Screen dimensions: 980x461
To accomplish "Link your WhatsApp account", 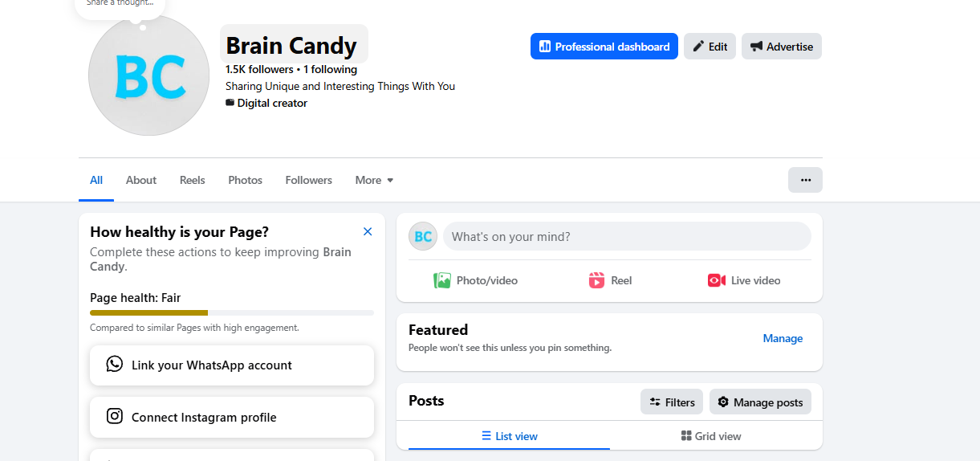I will point(232,365).
